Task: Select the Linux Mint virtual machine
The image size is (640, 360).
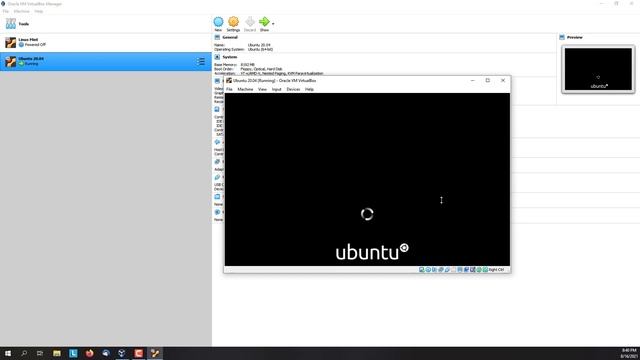Action: (x=106, y=42)
